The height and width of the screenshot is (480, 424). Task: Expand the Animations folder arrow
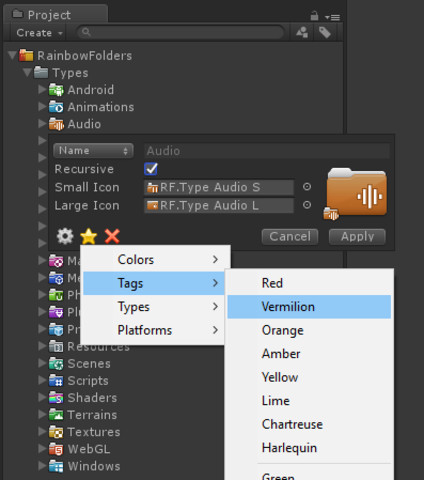click(42, 106)
